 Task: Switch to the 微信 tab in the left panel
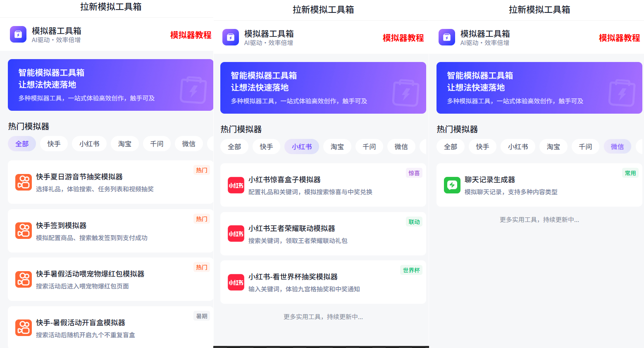(189, 144)
